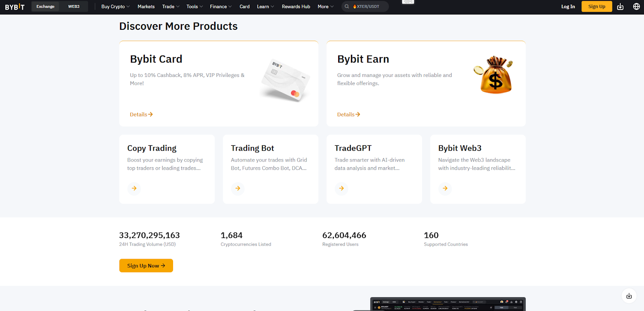644x311 pixels.
Task: Open the Card menu item
Action: click(244, 6)
